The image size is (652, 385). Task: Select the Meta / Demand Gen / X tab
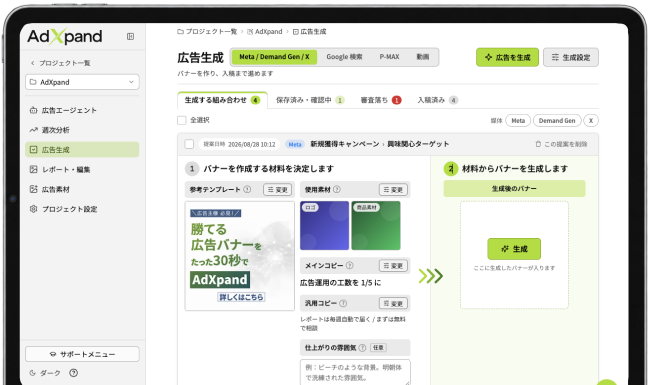(x=274, y=57)
